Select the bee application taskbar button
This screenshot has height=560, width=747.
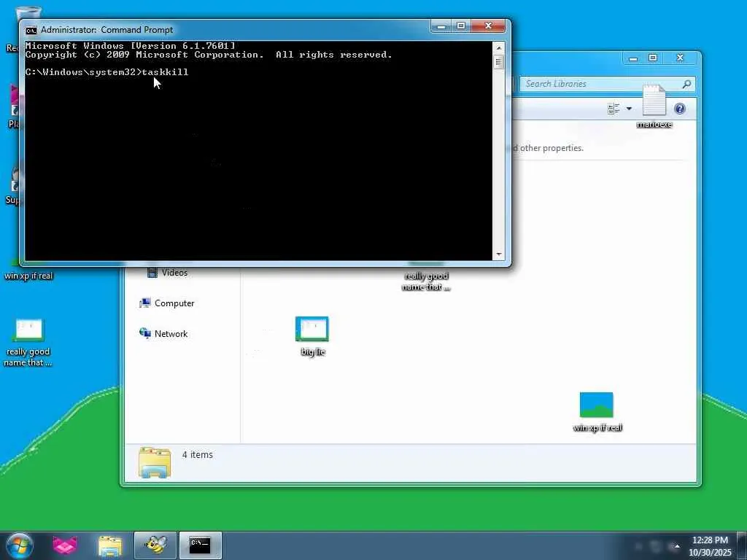coord(155,545)
